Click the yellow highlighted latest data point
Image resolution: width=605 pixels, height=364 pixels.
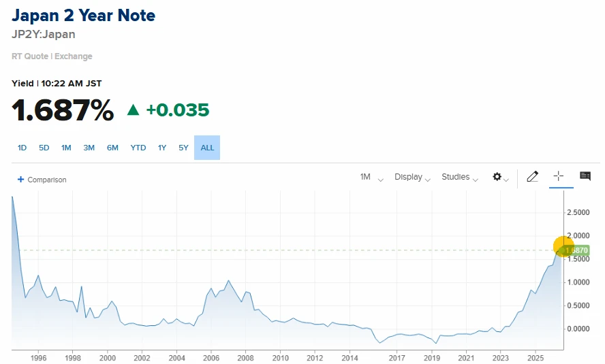pyautogui.click(x=563, y=246)
